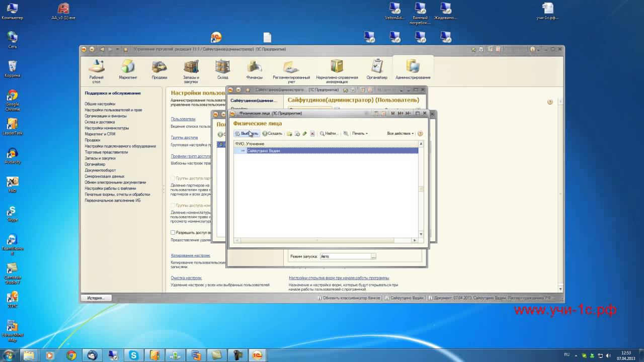Open the Группы доступа link
Viewport: 644px width, 362px height.
coord(184,137)
